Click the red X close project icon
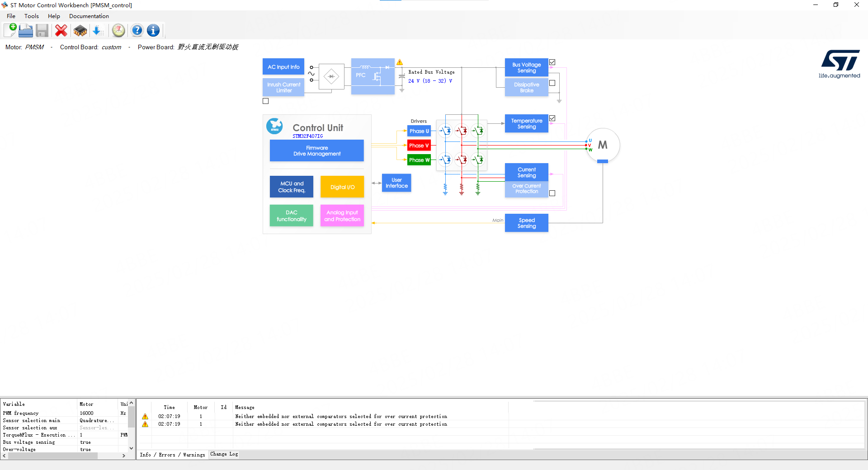Image resolution: width=868 pixels, height=470 pixels. pos(61,30)
